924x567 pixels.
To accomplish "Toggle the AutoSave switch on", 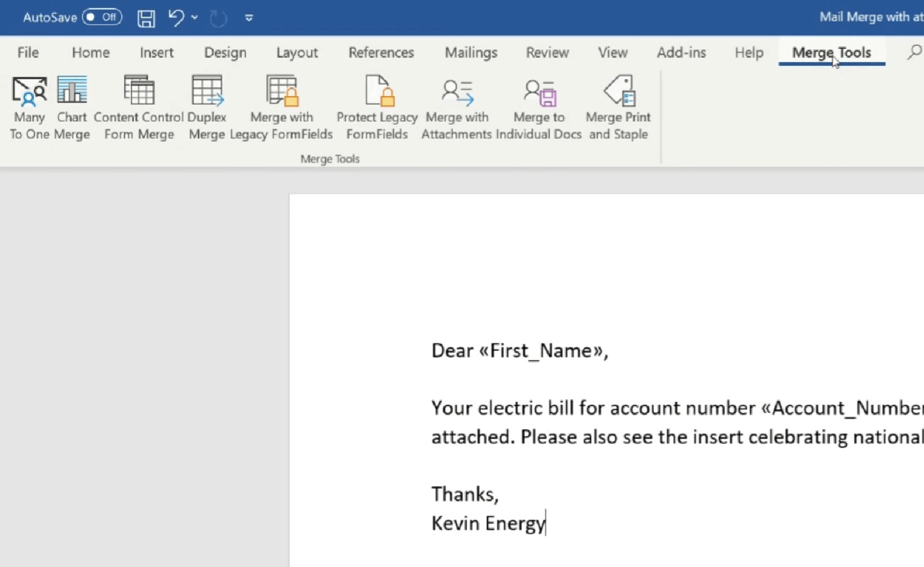I will click(x=102, y=17).
